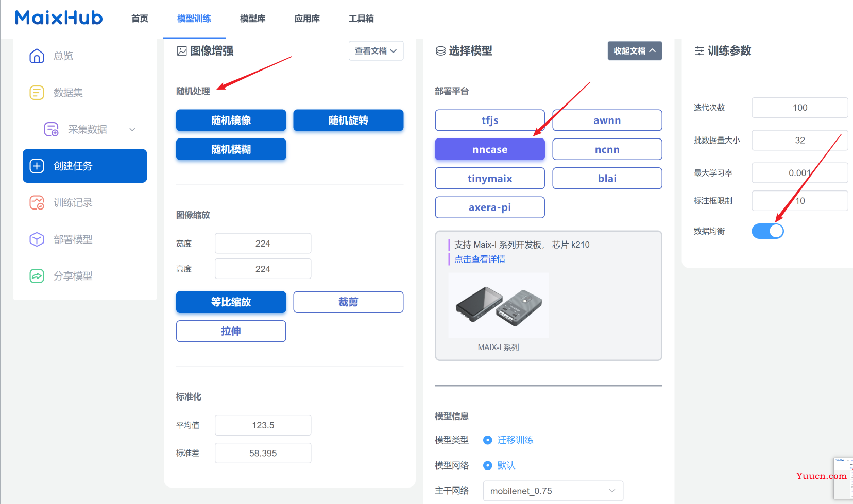Click the MaixHub logo
The image size is (853, 504).
(59, 18)
